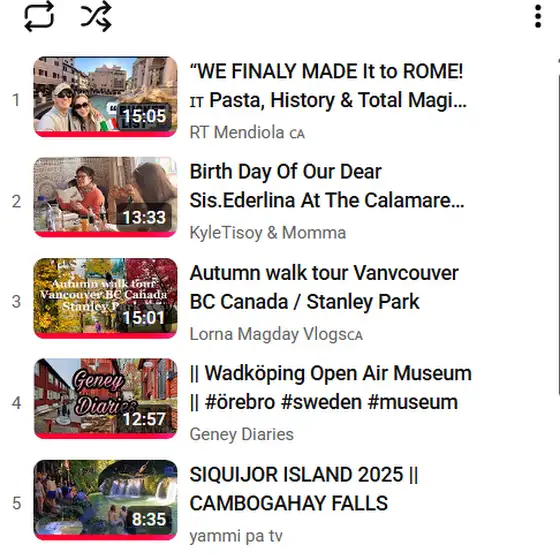Image resolution: width=560 pixels, height=560 pixels.
Task: Open the three-dot playlist options menu
Action: click(x=538, y=16)
